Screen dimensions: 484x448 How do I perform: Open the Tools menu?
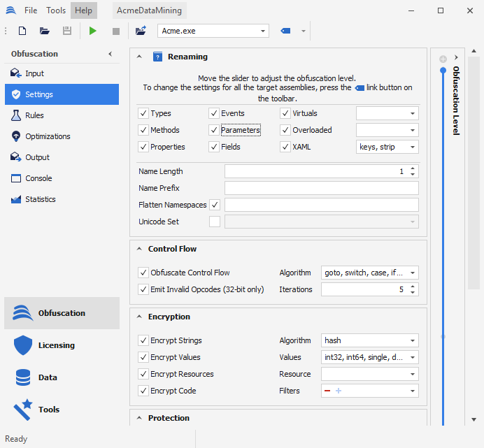point(56,10)
